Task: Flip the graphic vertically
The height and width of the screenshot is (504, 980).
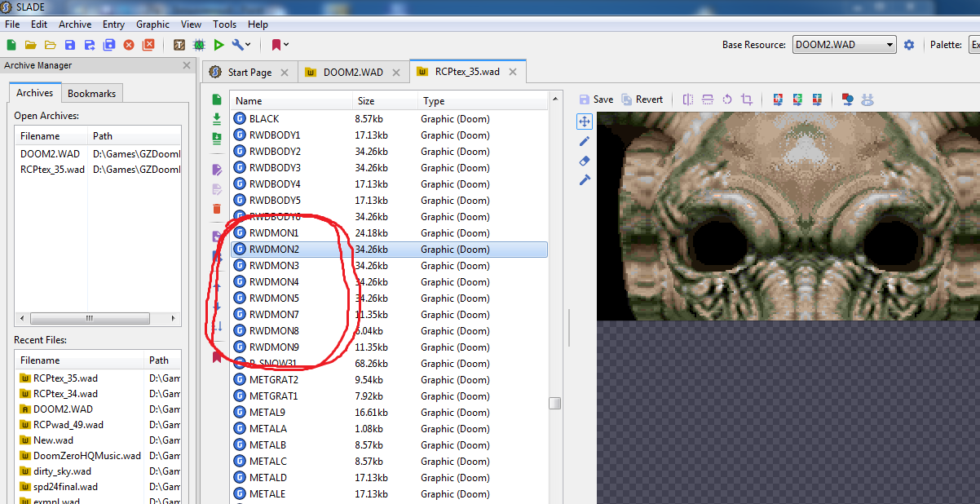Action: pyautogui.click(x=708, y=99)
